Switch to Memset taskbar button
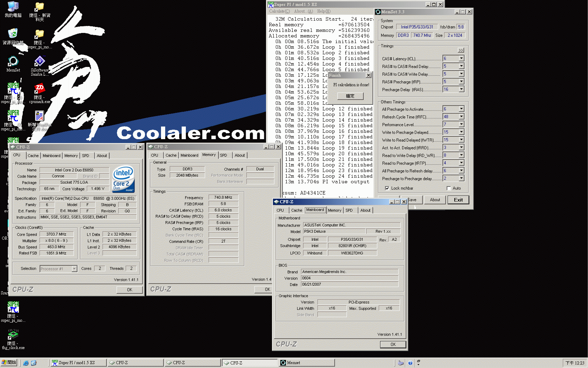Viewport: 588px width, 368px height. (x=307, y=363)
